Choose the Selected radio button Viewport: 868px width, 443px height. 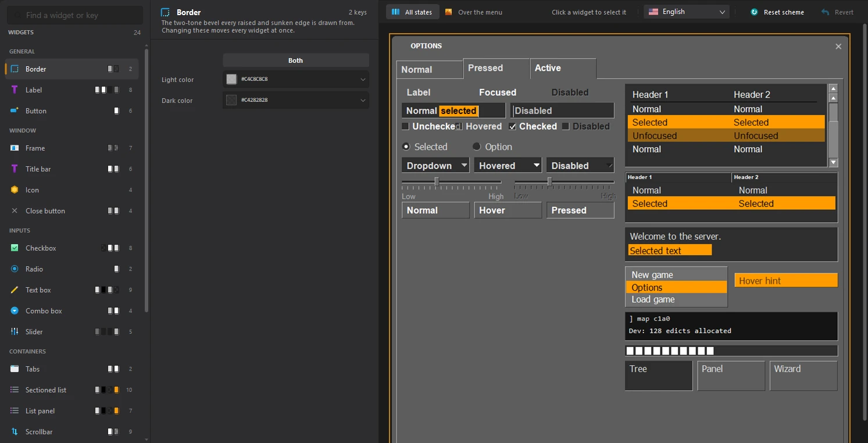coord(406,147)
